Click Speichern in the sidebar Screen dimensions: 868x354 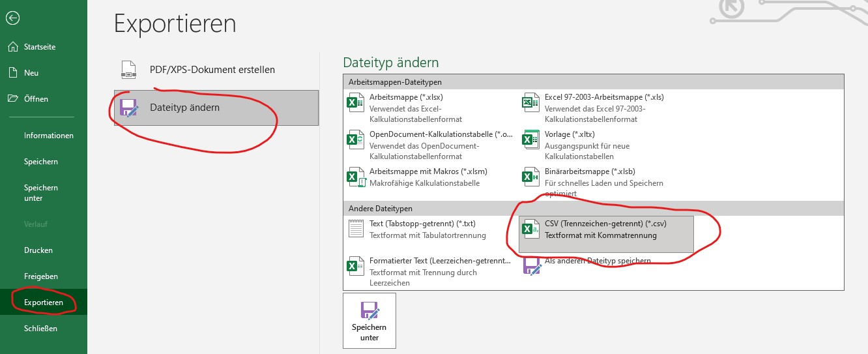point(40,162)
